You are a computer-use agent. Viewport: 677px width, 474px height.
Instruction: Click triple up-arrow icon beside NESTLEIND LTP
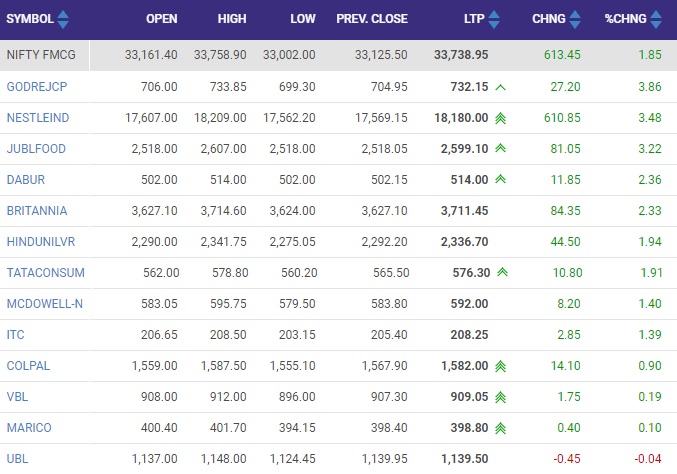tap(500, 118)
